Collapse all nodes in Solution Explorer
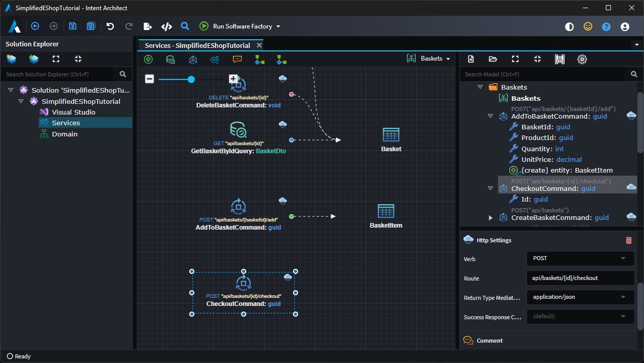Viewport: 644px width, 363px height. click(78, 59)
